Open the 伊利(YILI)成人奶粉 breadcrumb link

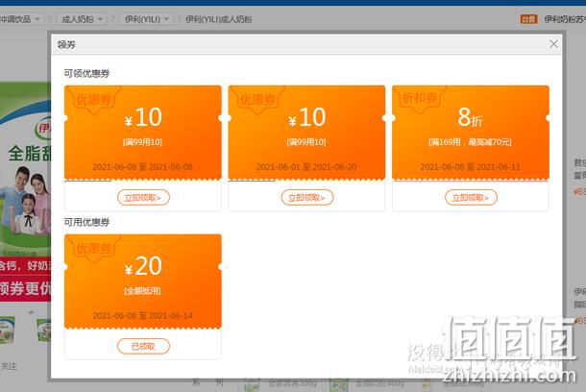[219, 19]
